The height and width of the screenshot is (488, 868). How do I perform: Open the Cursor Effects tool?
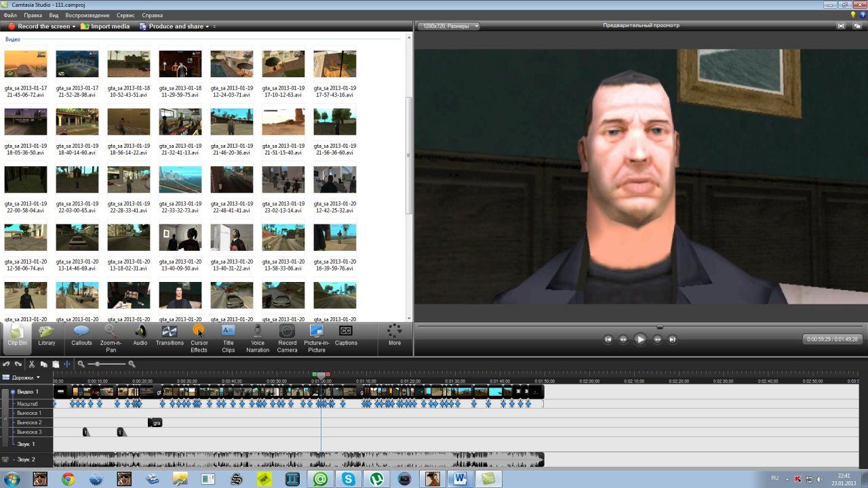point(199,338)
